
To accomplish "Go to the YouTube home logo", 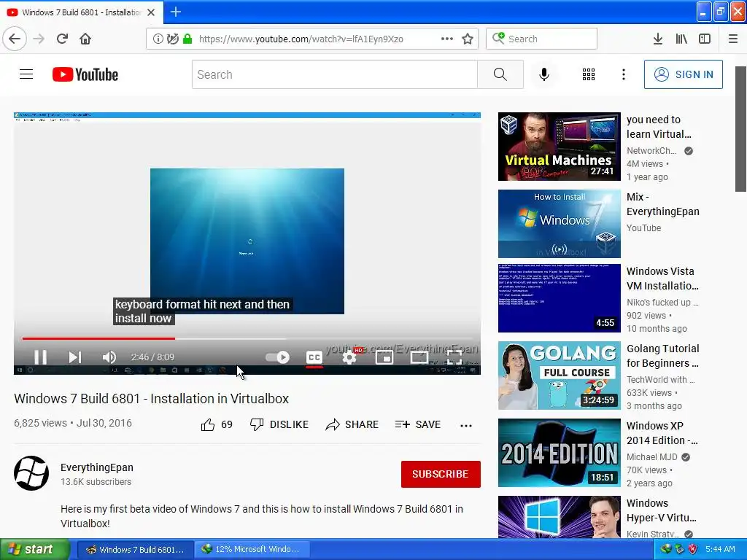I will pos(85,74).
